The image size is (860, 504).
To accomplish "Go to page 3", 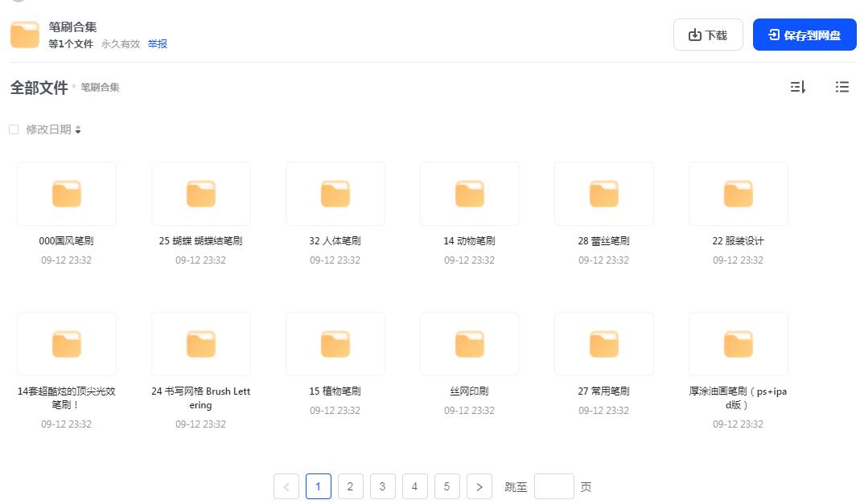I will point(382,486).
